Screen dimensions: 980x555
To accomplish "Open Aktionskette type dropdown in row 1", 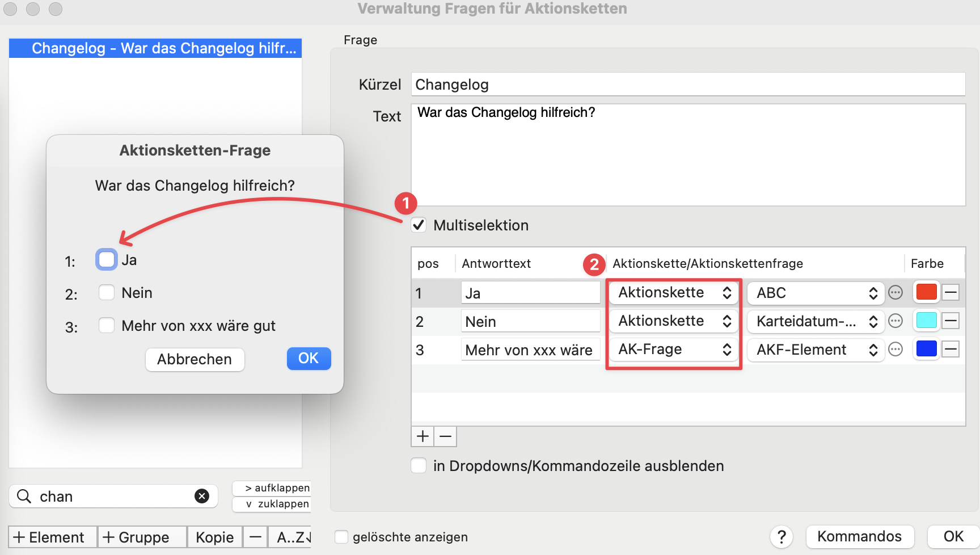I will coord(674,293).
